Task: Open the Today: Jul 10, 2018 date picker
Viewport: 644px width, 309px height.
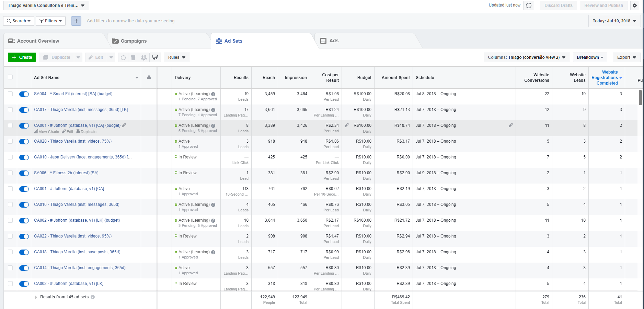Action: point(614,21)
